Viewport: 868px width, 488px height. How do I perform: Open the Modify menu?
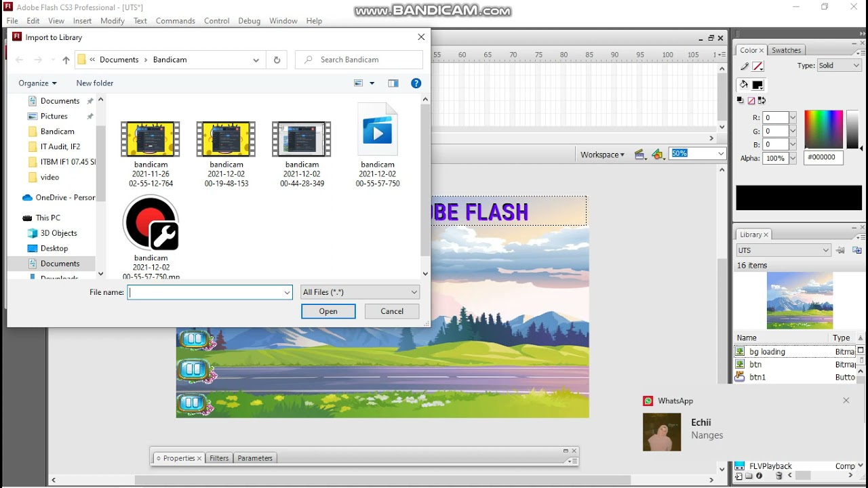click(112, 21)
